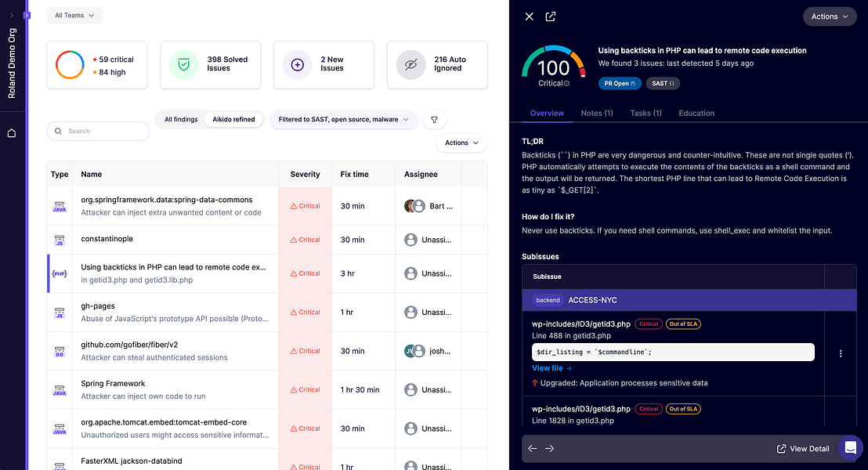The width and height of the screenshot is (868, 470).
Task: Click the backend tag
Action: pos(548,300)
